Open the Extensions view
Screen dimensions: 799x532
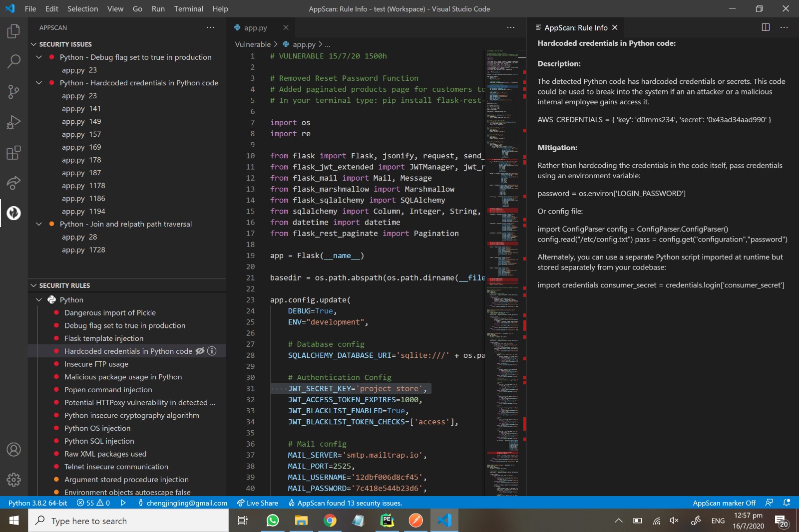point(13,153)
